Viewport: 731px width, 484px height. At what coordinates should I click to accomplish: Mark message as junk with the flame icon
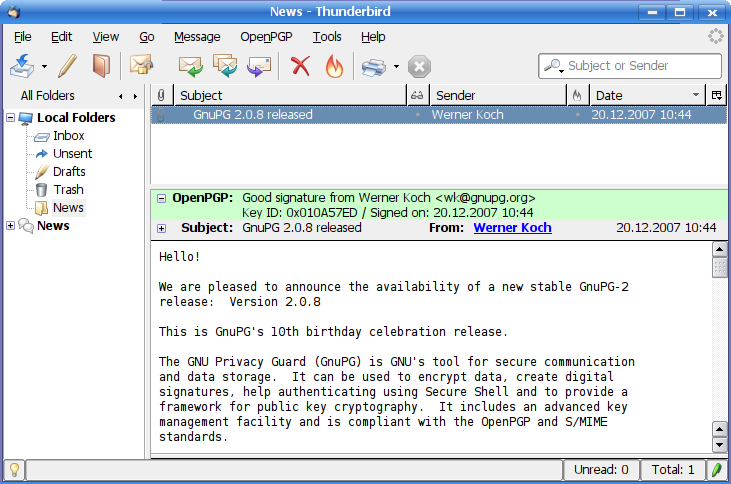tap(334, 66)
